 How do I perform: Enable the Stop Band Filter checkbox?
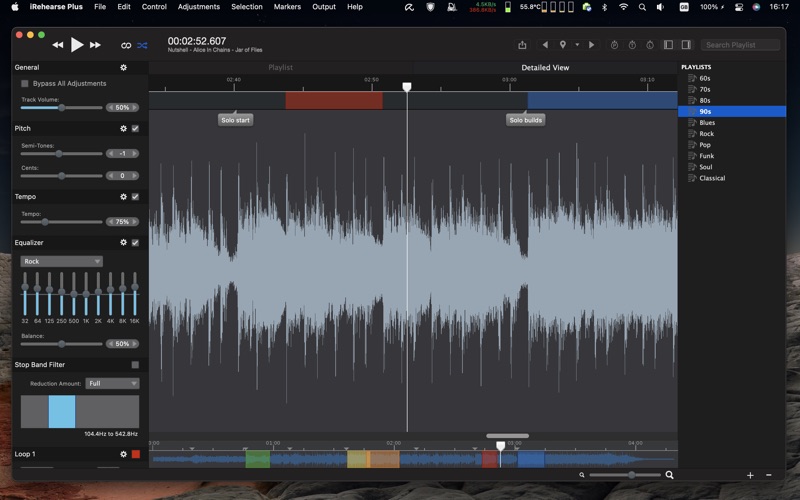click(135, 365)
